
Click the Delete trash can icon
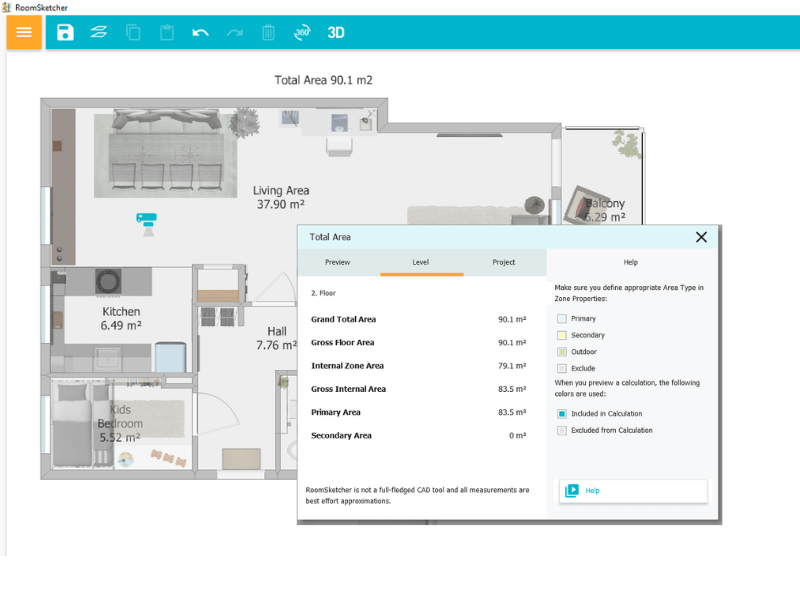(268, 32)
